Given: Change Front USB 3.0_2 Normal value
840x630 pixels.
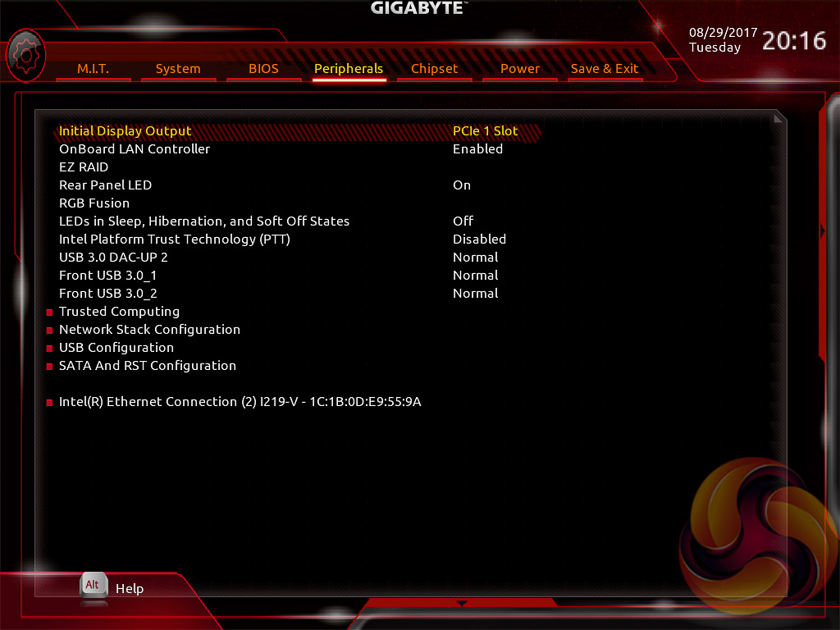Looking at the screenshot, I should pyautogui.click(x=476, y=294).
